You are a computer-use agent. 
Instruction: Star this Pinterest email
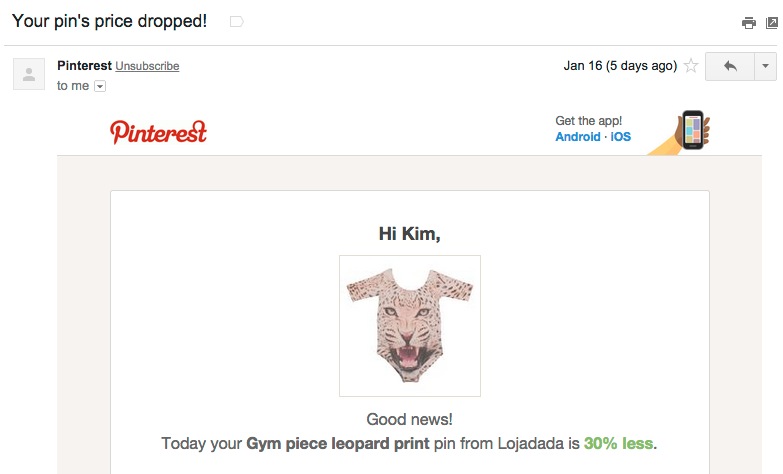point(690,66)
